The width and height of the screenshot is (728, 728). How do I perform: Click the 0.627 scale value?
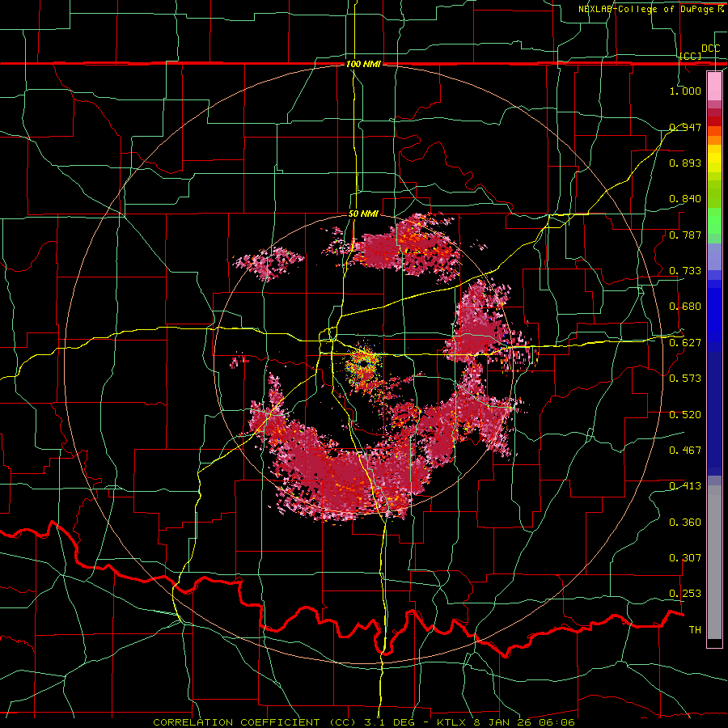coord(685,343)
